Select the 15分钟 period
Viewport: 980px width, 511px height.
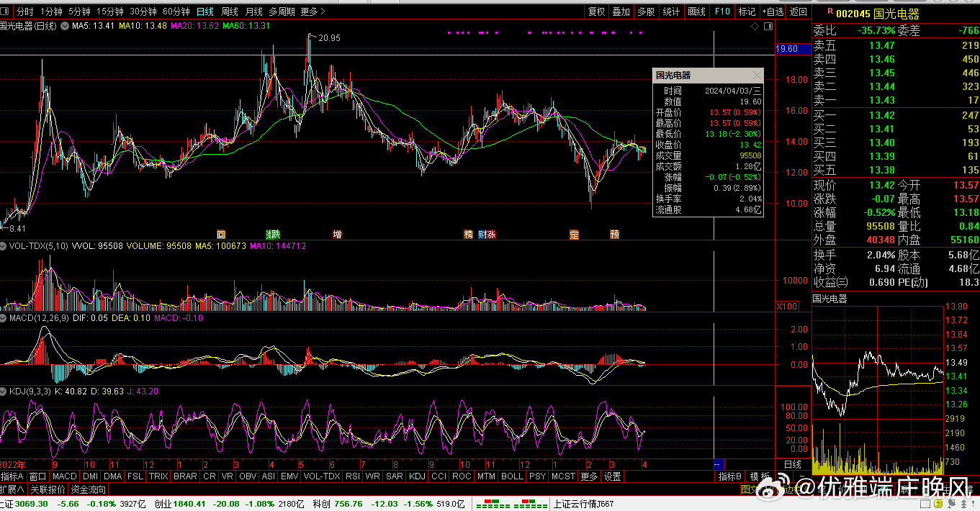pyautogui.click(x=110, y=12)
